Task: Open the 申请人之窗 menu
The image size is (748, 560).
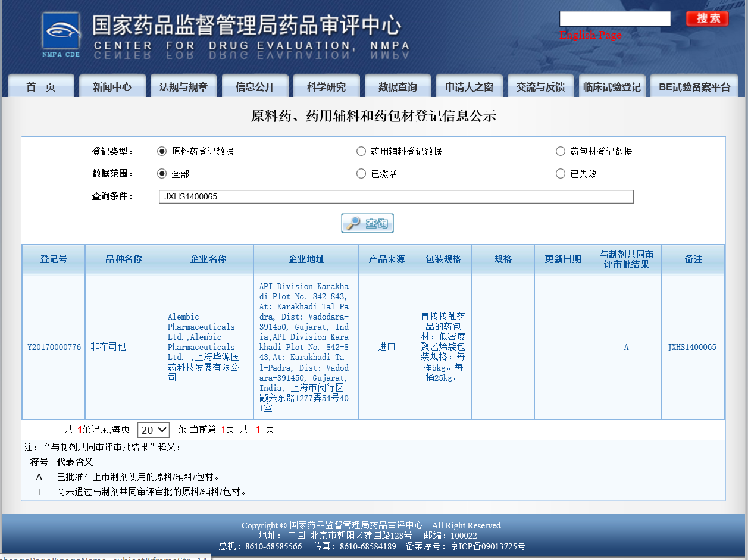Action: (x=469, y=85)
